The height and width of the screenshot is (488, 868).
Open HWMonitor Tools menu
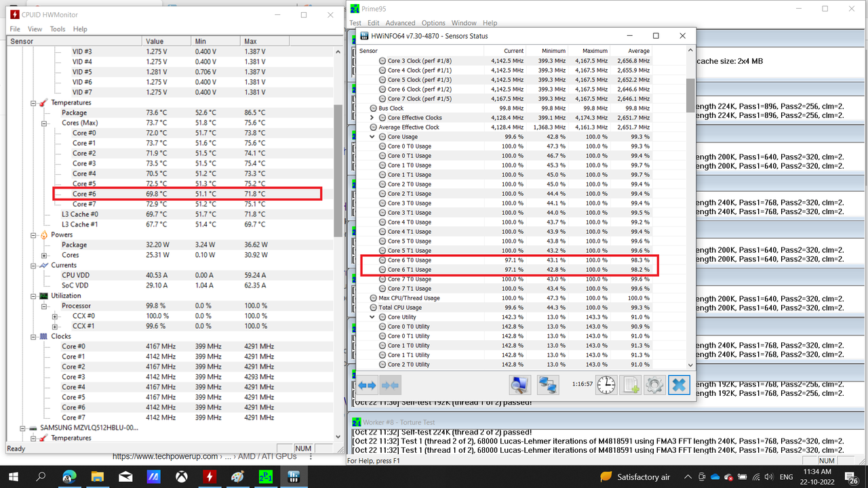(x=58, y=29)
